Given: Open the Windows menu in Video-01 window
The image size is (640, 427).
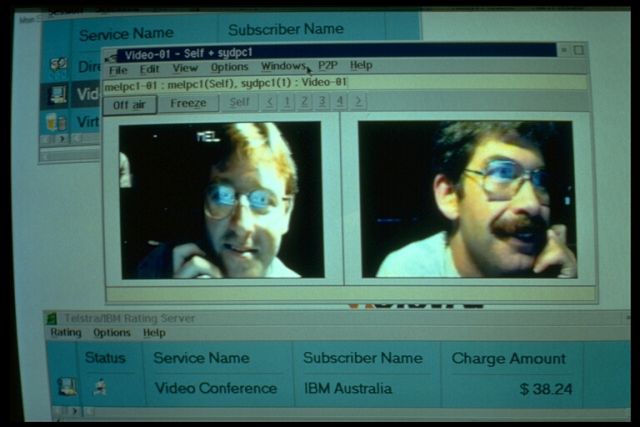Looking at the screenshot, I should coord(283,66).
